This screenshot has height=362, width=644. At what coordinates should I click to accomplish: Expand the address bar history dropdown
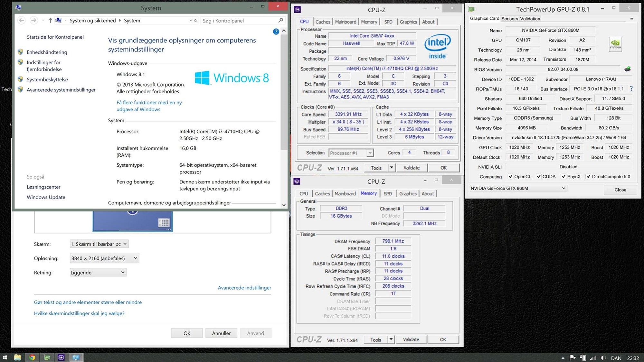(190, 20)
